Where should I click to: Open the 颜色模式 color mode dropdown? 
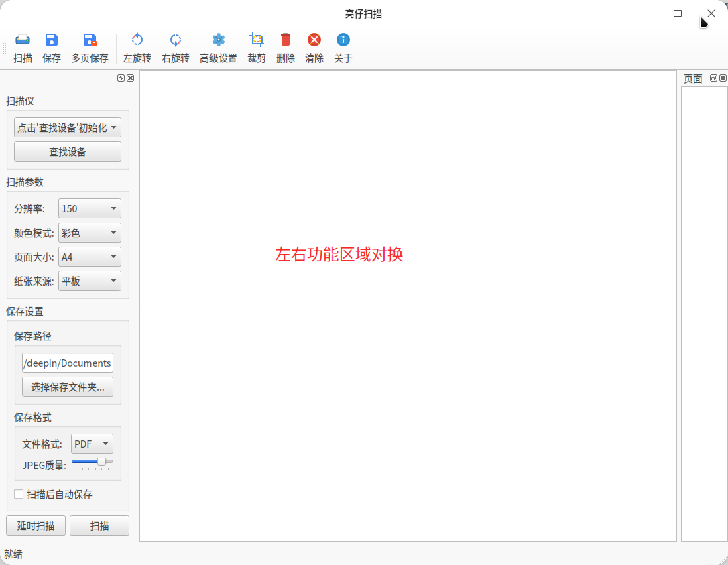click(90, 233)
